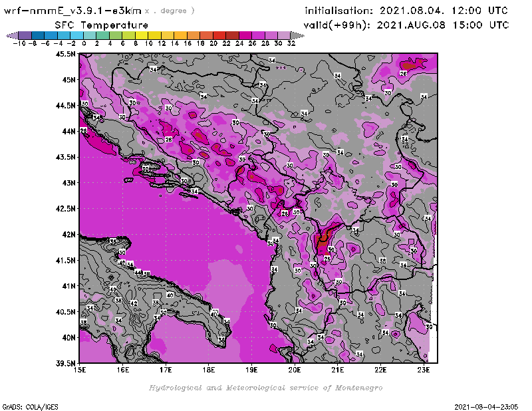
Task: Click the color bar swatch between -2 and 0
Action: click(x=76, y=35)
